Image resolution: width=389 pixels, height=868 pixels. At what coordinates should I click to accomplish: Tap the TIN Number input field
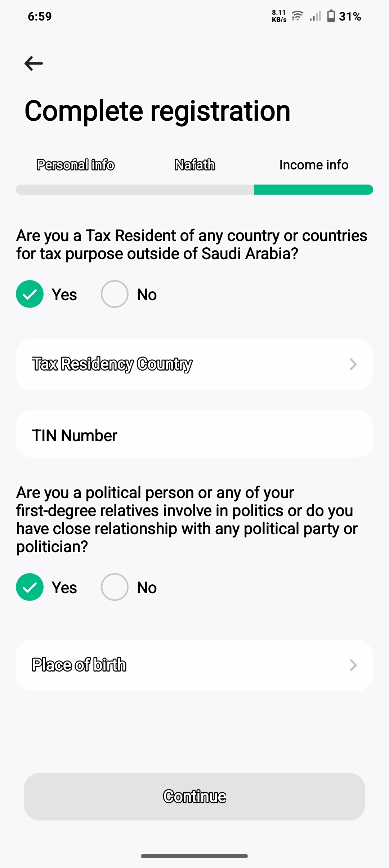pyautogui.click(x=194, y=434)
